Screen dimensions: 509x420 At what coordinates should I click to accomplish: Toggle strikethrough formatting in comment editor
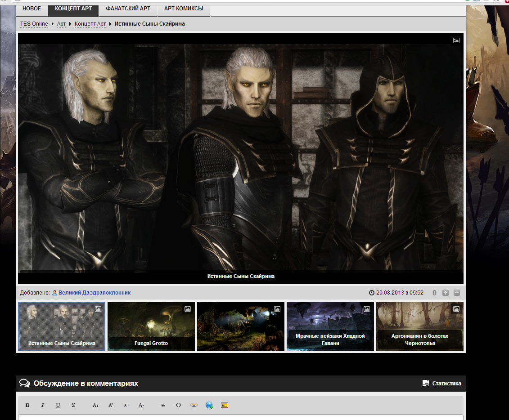(x=73, y=405)
